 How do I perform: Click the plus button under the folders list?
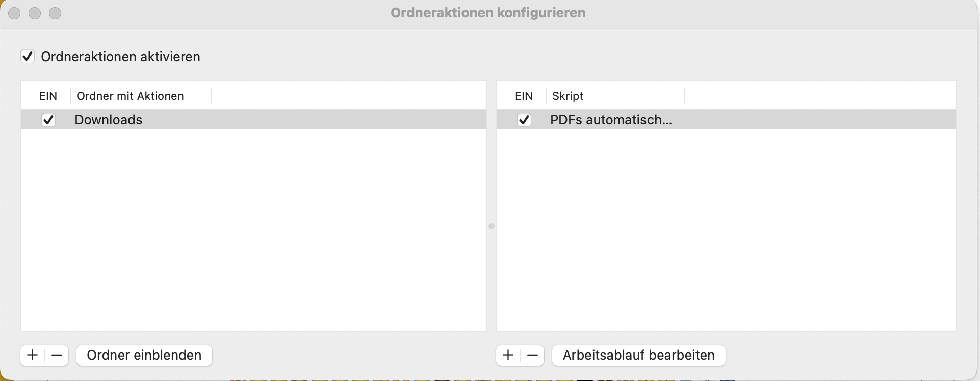tap(32, 355)
